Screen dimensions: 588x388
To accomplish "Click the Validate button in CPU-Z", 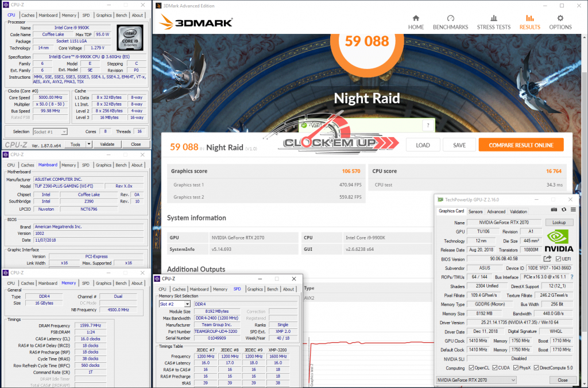I will pyautogui.click(x=107, y=145).
